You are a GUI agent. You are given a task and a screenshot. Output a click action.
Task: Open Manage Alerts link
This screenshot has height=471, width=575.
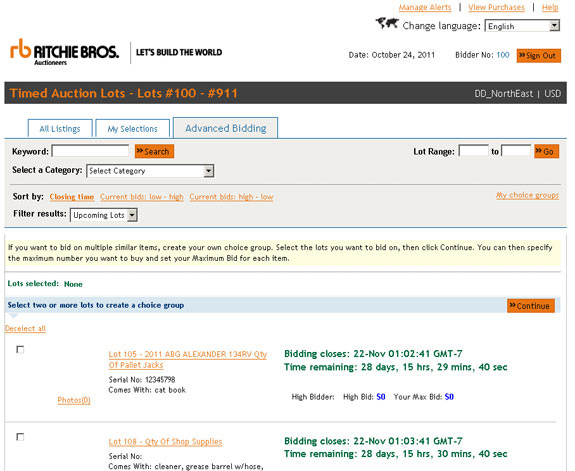(425, 7)
